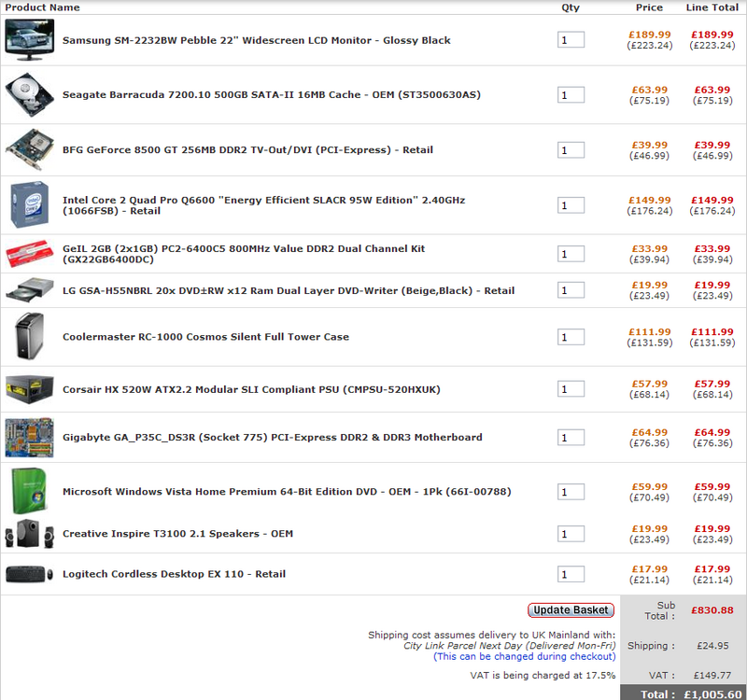Focus quantity field for Creative Inspire speakers
Image resolution: width=747 pixels, height=700 pixels.
pos(571,534)
